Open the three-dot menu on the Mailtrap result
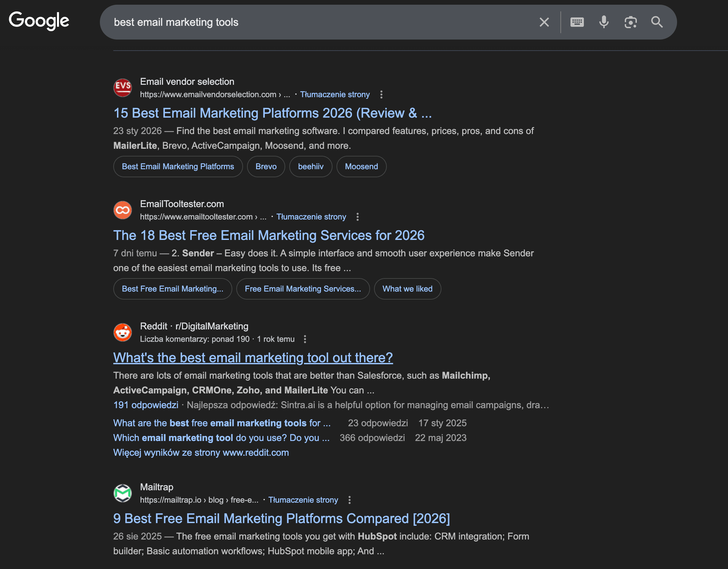The image size is (728, 569). pos(350,500)
